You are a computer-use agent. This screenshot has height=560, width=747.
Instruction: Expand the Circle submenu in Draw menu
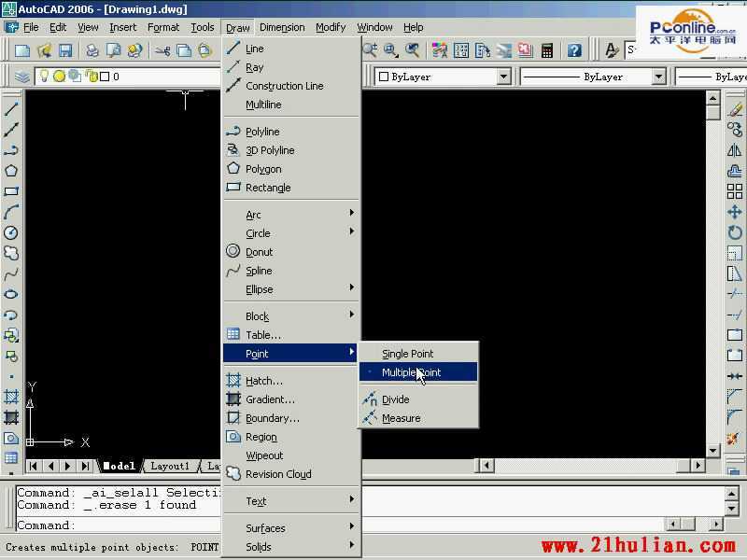click(290, 233)
